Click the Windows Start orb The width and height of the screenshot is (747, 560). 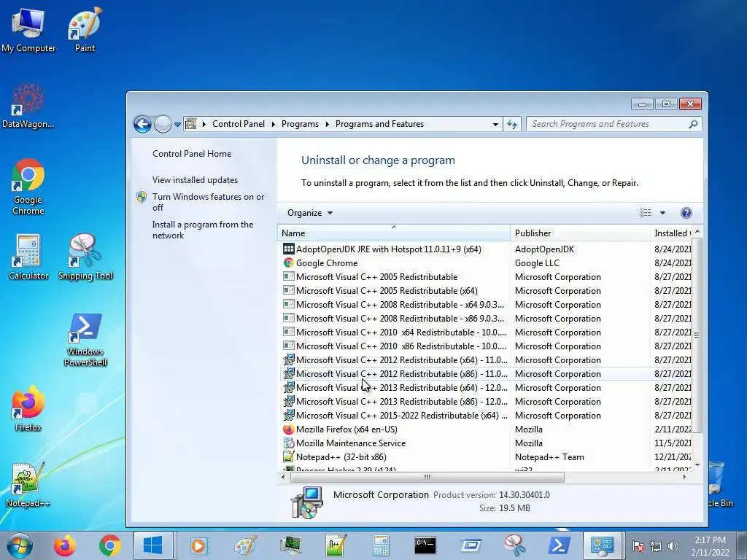pos(20,545)
